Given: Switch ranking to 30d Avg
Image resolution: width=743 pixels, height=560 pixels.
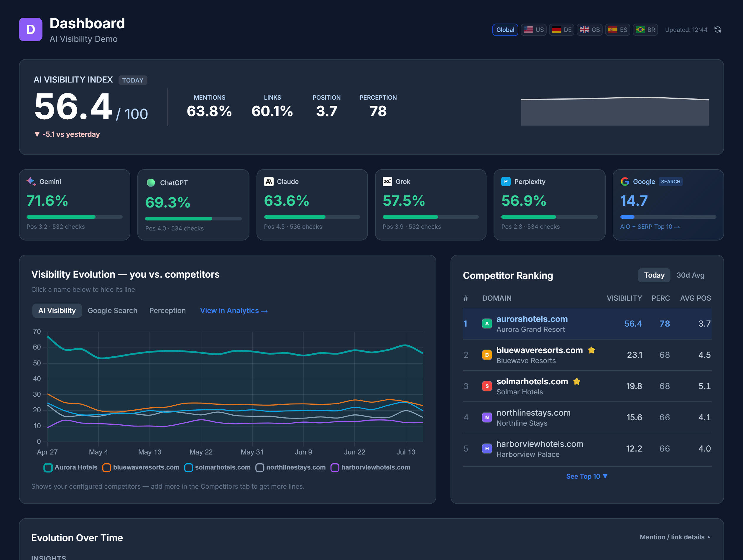Looking at the screenshot, I should point(690,275).
